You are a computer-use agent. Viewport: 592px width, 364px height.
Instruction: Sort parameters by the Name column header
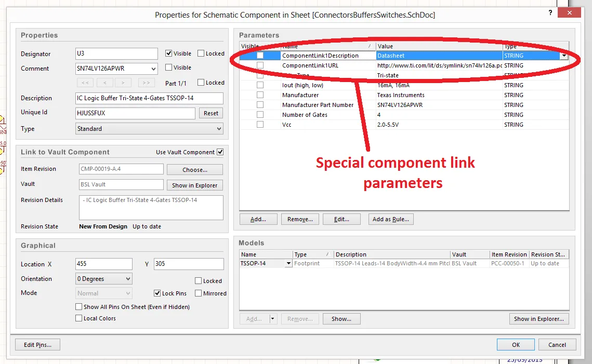(327, 46)
